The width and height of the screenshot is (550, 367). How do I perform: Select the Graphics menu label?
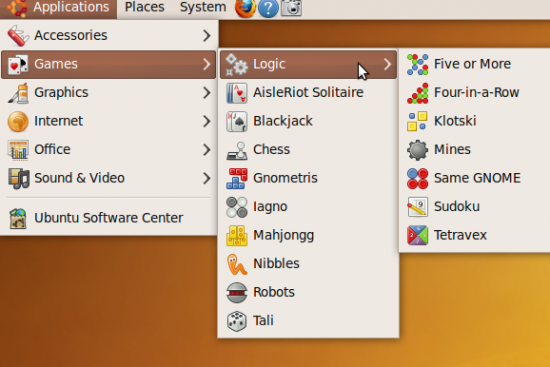(x=61, y=93)
